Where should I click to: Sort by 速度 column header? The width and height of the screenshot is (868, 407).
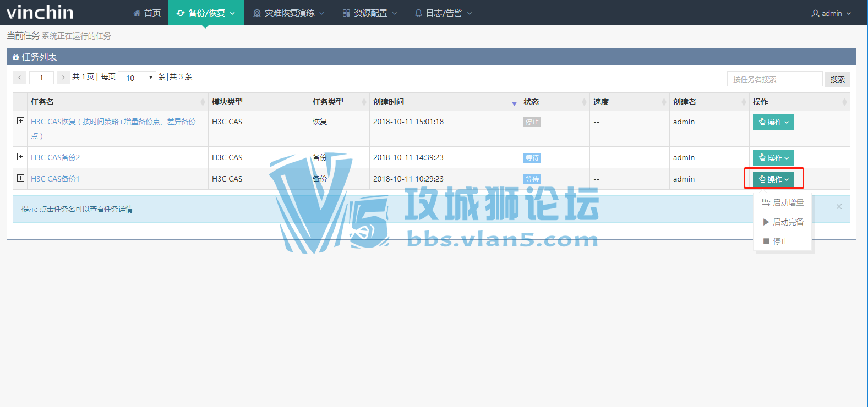pyautogui.click(x=630, y=102)
